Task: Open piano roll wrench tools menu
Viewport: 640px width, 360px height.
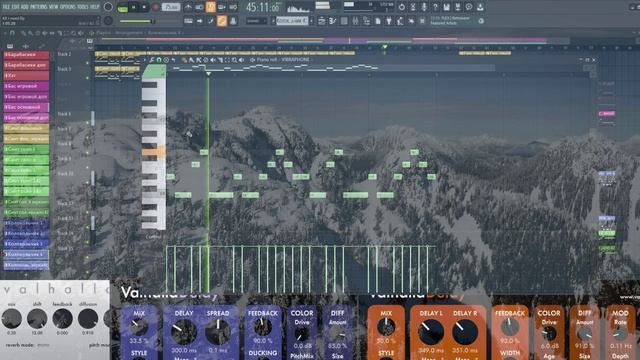Action: 152,60
